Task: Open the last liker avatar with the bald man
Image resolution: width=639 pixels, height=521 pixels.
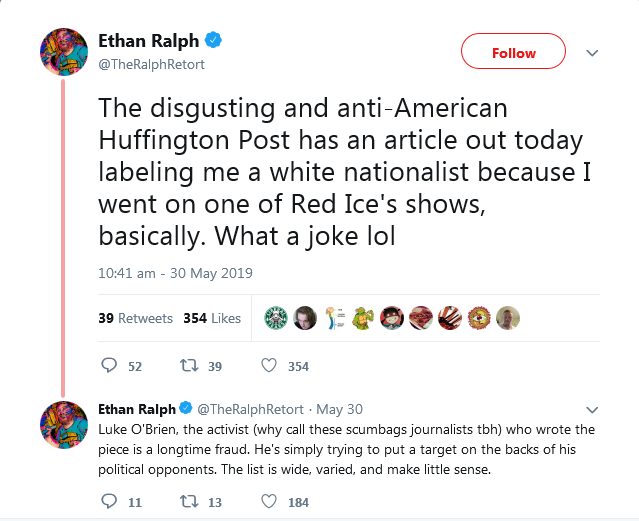Action: (x=508, y=318)
